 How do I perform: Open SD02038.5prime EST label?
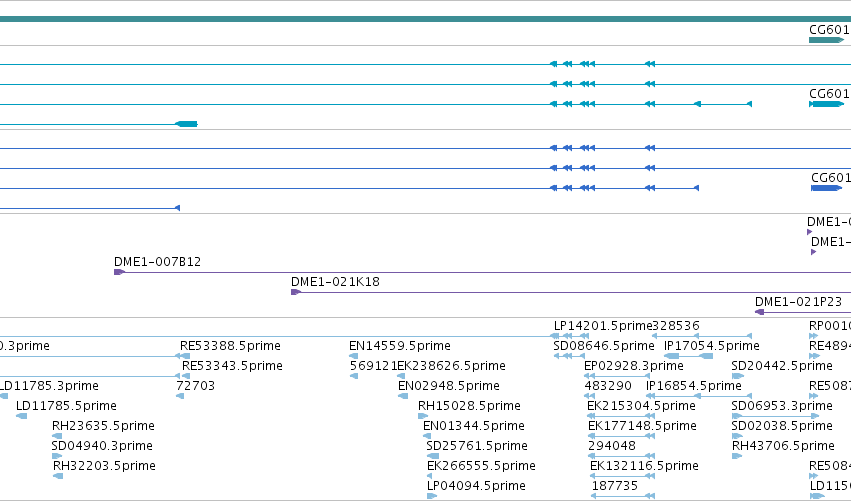point(782,426)
